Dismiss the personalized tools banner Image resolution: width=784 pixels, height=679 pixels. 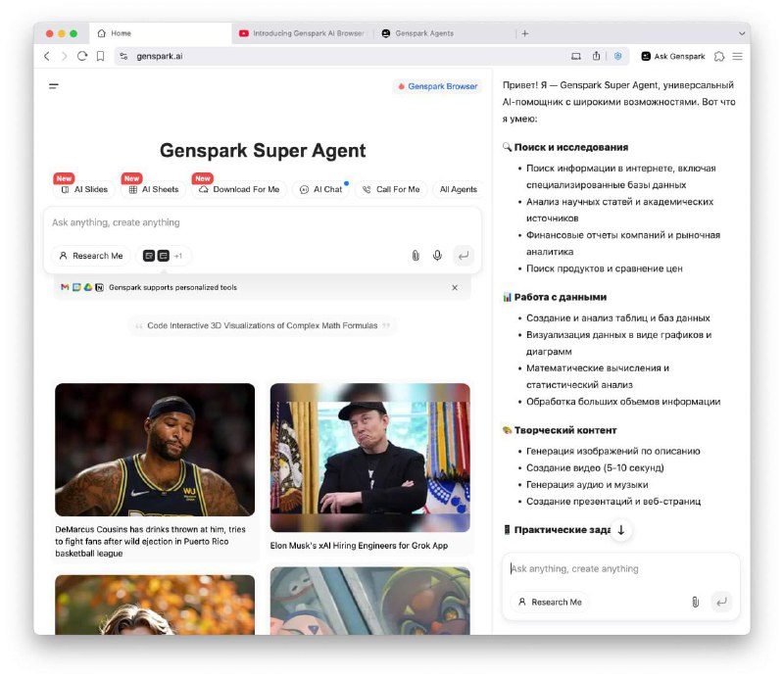pos(455,287)
